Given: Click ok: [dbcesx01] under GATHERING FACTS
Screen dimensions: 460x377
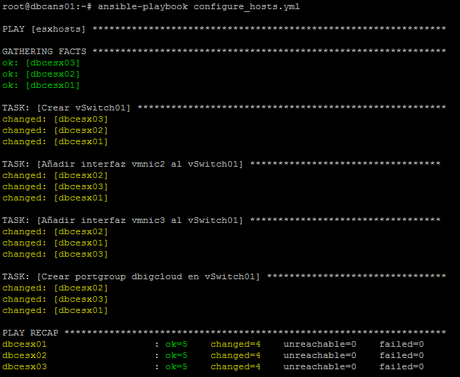Looking at the screenshot, I should pos(41,86).
